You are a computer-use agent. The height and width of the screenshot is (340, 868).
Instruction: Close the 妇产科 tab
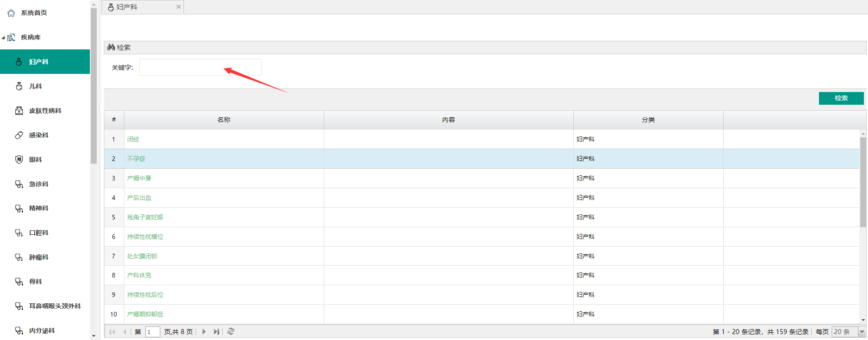pos(178,7)
